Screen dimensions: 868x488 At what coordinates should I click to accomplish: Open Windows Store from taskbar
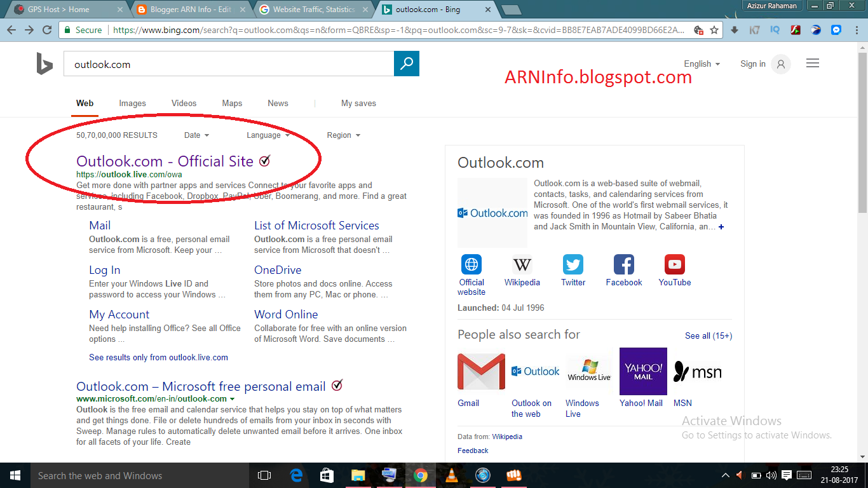[x=327, y=475]
